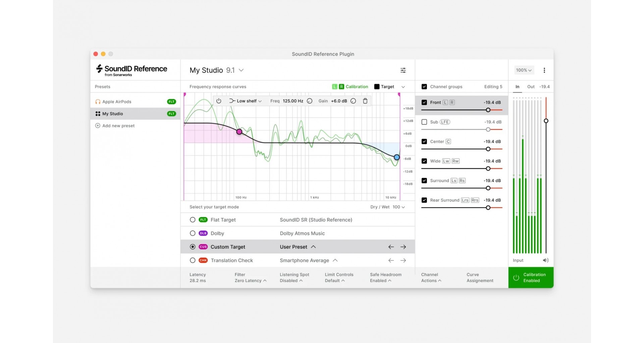Check the Sub LFE channel group

pos(424,122)
